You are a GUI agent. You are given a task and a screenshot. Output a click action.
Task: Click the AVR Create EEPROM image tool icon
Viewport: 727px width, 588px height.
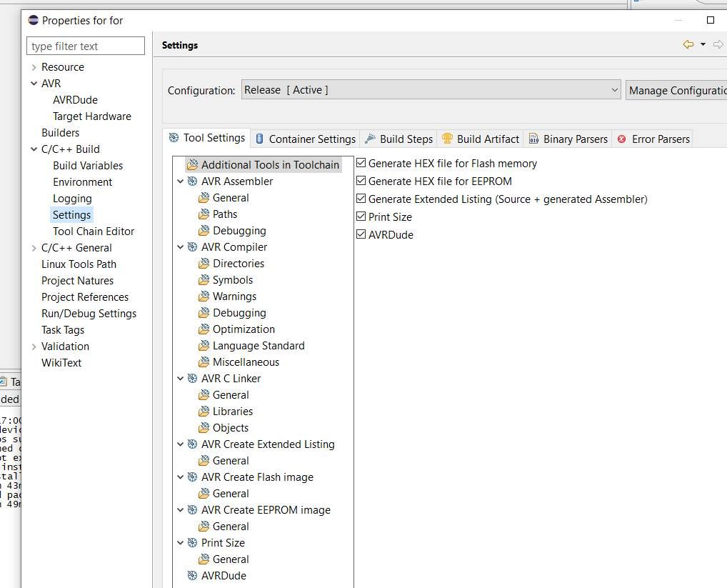[x=192, y=510]
